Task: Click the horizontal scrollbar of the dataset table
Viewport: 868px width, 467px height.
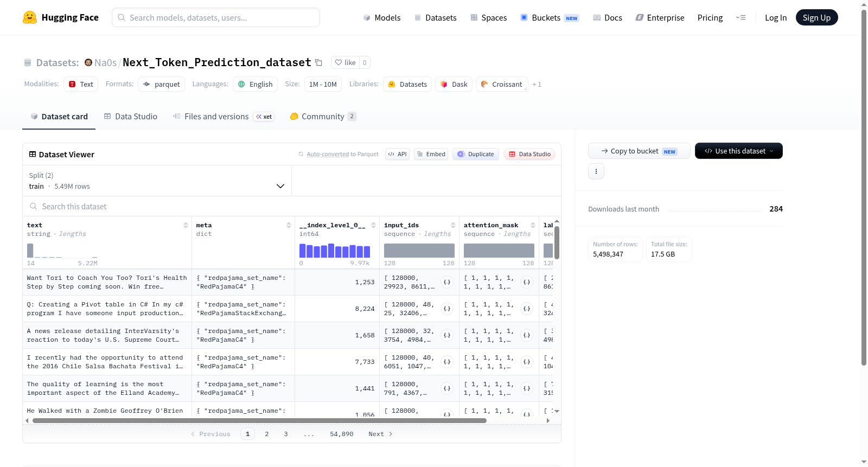Action: (259, 420)
